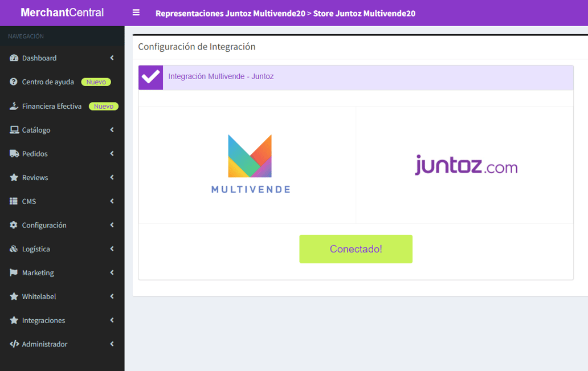Open Centro de ayuda menu item
Image resolution: width=588 pixels, height=371 pixels.
[x=62, y=81]
